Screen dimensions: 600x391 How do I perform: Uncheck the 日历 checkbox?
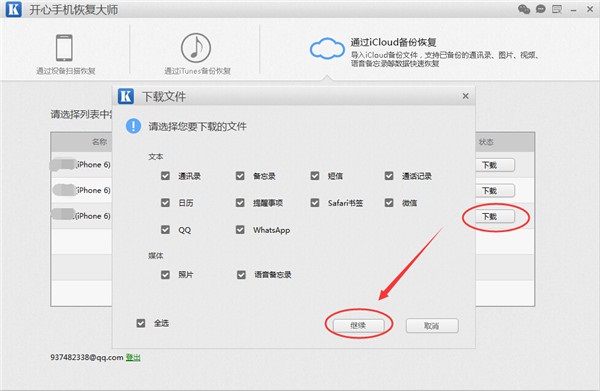165,202
